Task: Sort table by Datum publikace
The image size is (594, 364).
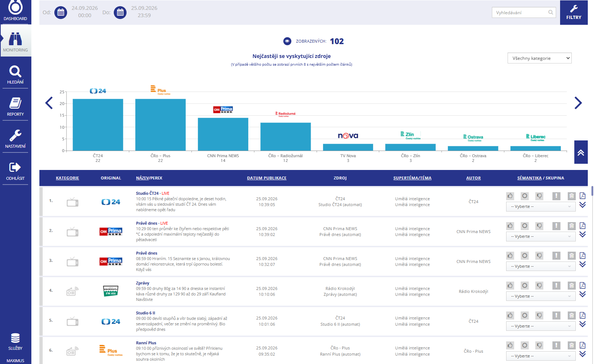Action: point(267,178)
